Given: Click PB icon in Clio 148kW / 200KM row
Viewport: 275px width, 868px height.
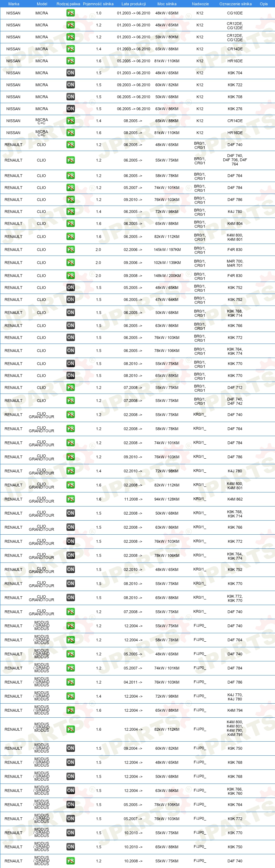Looking at the screenshot, I should pyautogui.click(x=70, y=276).
